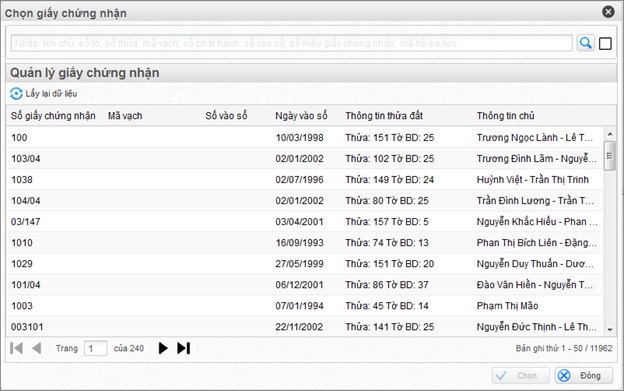Click cell Thửa: 80 Tờ BĐ: 25
The width and height of the screenshot is (624, 391).
[x=387, y=201]
